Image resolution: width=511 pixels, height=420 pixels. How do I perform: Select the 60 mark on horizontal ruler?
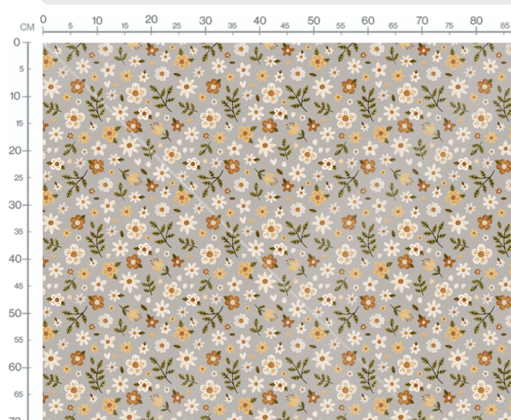click(x=368, y=21)
